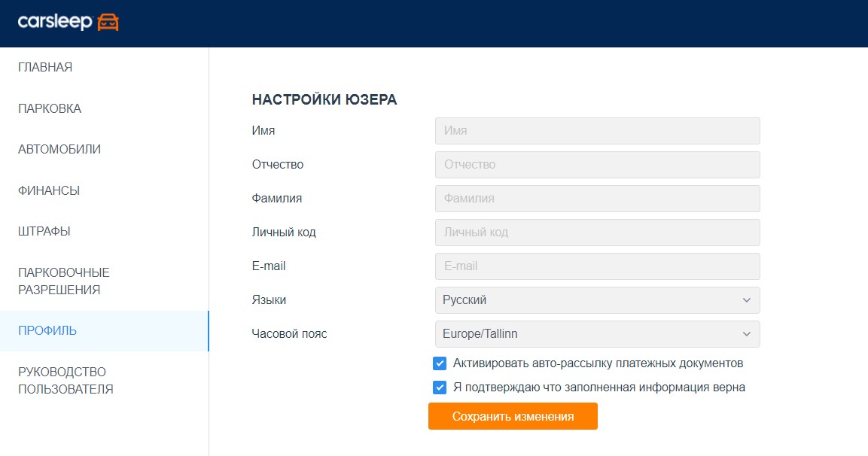Focus the E-mail input field
The image size is (868, 456).
click(597, 266)
